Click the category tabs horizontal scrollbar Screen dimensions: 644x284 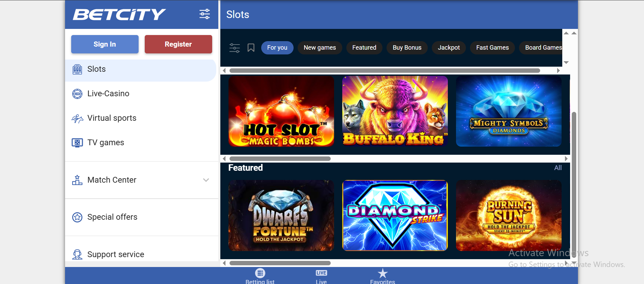coord(385,70)
